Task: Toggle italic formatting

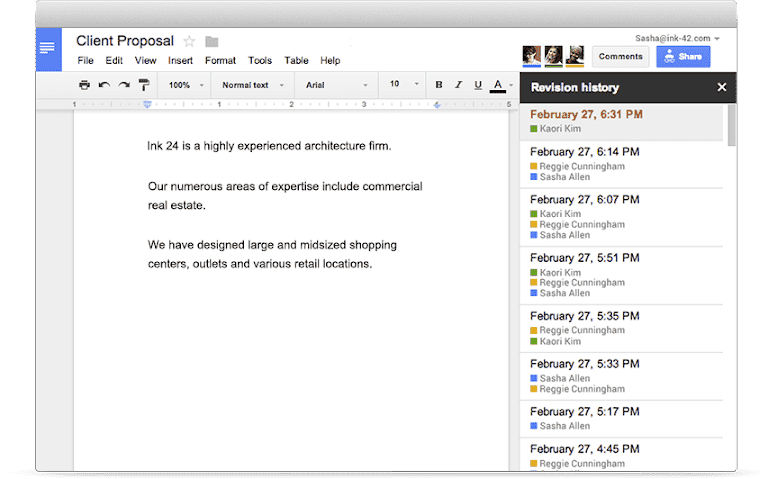Action: [458, 85]
